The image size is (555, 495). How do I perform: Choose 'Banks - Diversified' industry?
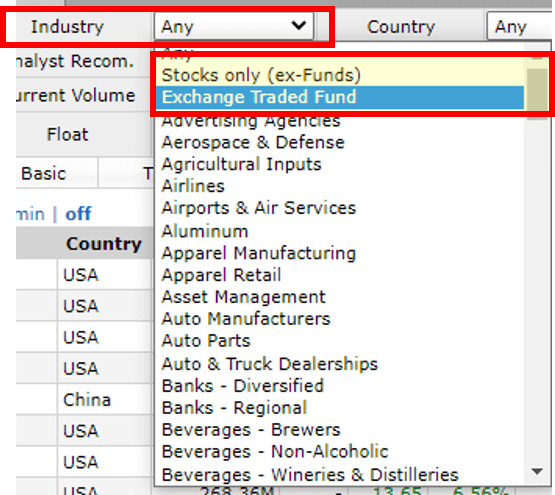point(340,386)
